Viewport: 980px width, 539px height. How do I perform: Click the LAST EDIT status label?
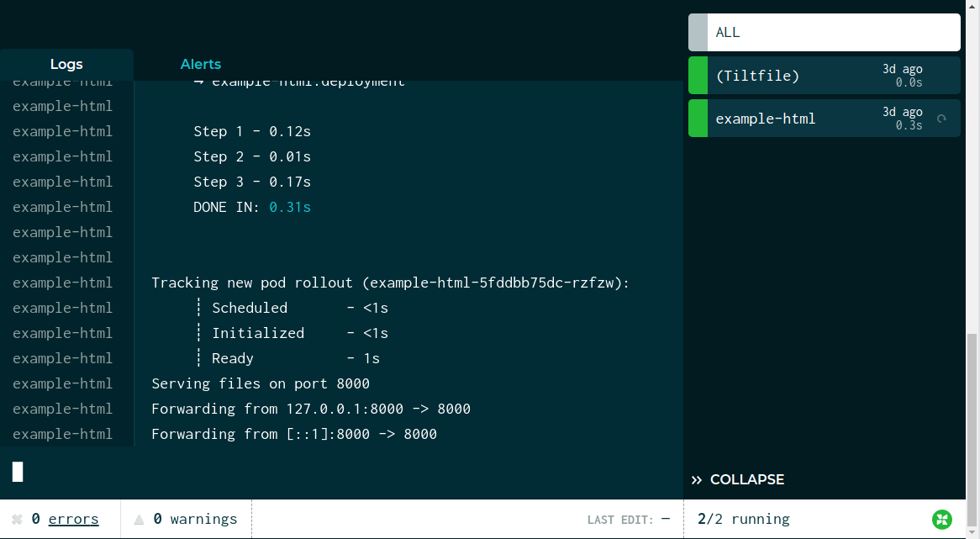pos(620,520)
